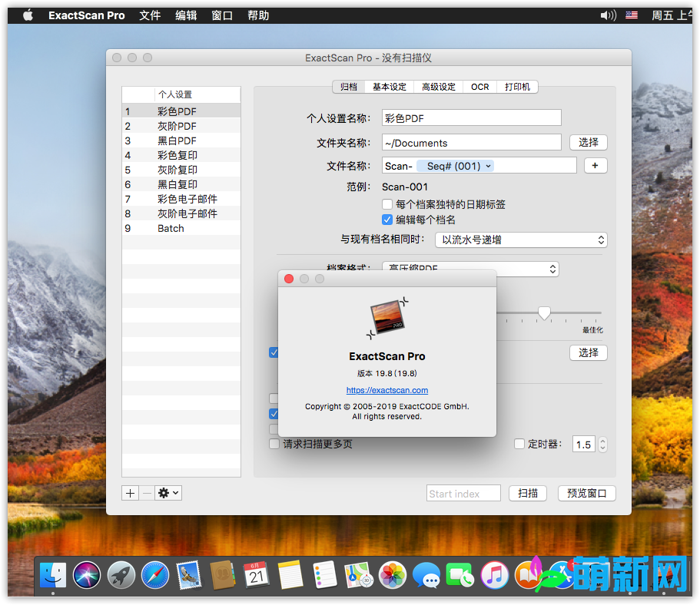Open Messages bubble icon in Dock
This screenshot has width=700, height=605.
click(426, 575)
